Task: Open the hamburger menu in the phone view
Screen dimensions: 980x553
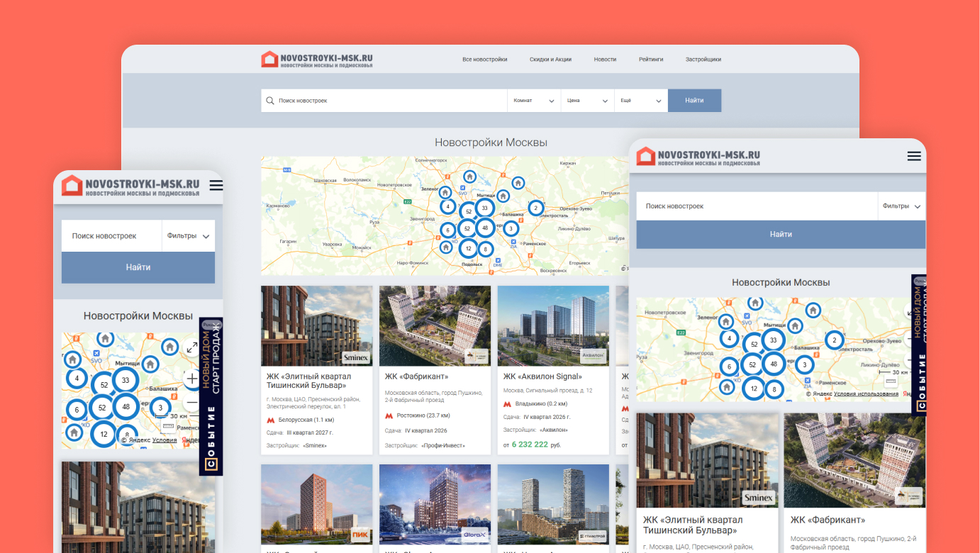Action: tap(216, 185)
